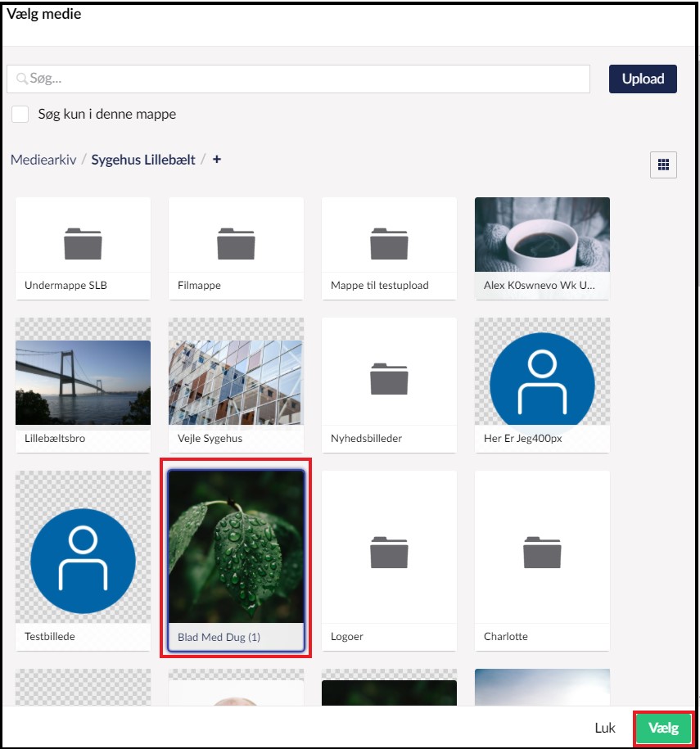700x749 pixels.
Task: Click the 'Filmappe' label text
Action: [x=199, y=285]
